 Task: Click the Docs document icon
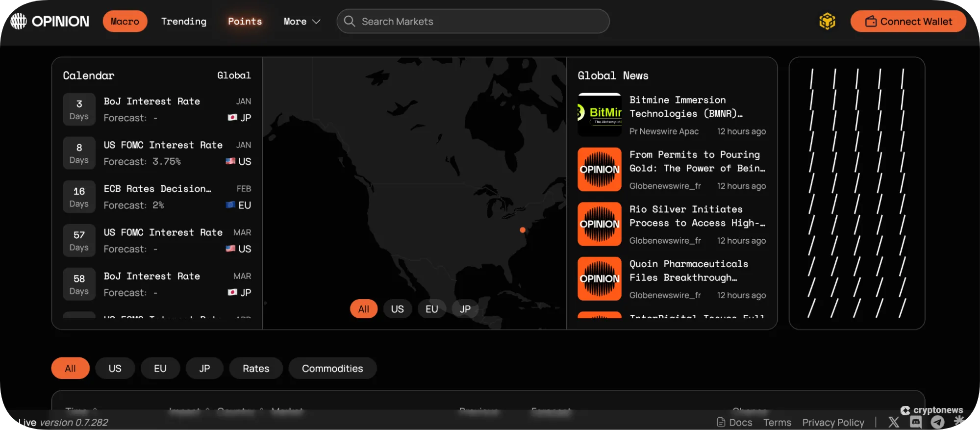point(721,422)
